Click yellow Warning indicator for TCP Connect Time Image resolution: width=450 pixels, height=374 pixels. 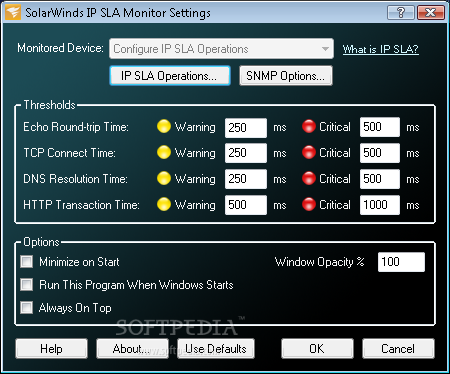point(164,152)
